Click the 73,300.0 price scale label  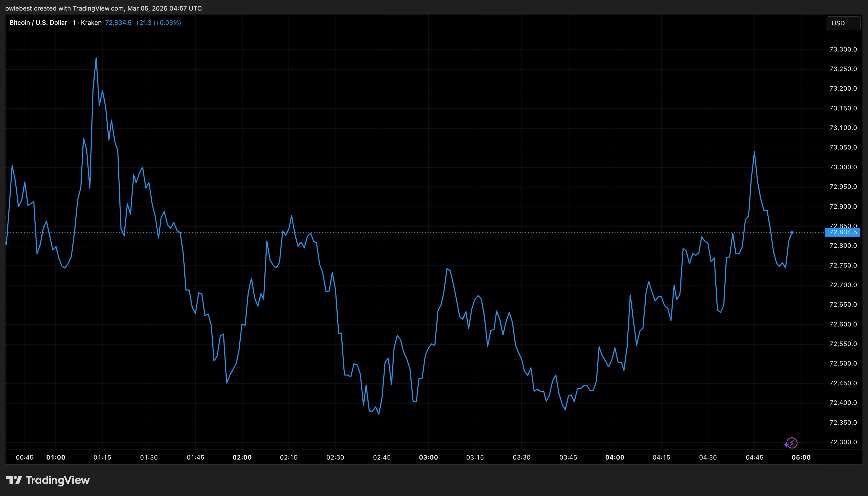(843, 49)
